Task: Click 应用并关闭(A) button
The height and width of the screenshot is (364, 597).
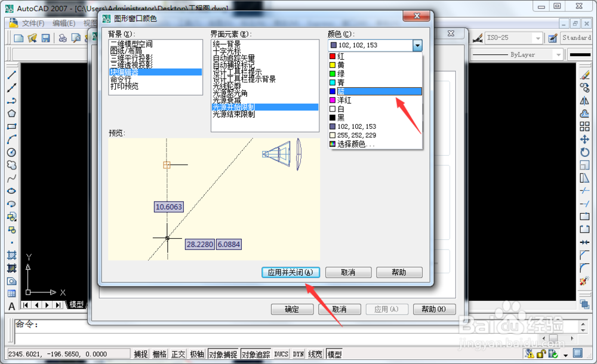Action: point(291,272)
